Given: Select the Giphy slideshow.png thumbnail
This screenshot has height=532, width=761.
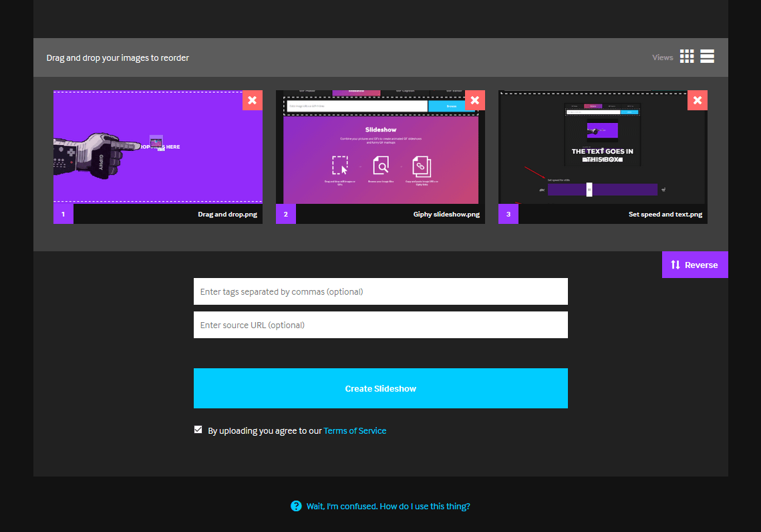Looking at the screenshot, I should (x=381, y=147).
